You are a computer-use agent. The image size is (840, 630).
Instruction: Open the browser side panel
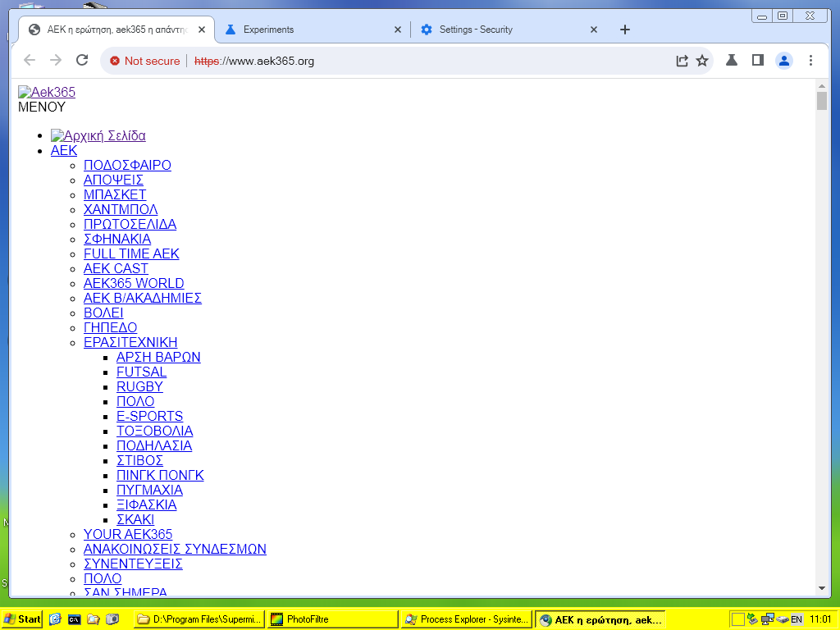click(757, 60)
